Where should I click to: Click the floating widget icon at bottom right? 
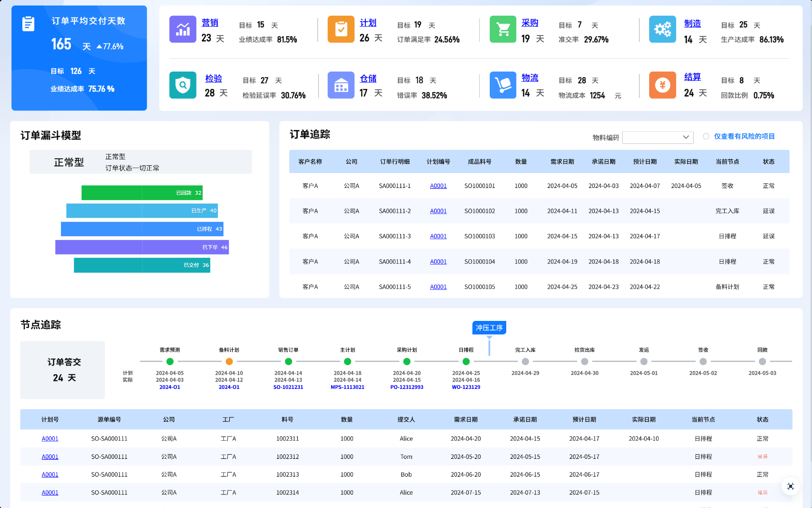tap(790, 486)
